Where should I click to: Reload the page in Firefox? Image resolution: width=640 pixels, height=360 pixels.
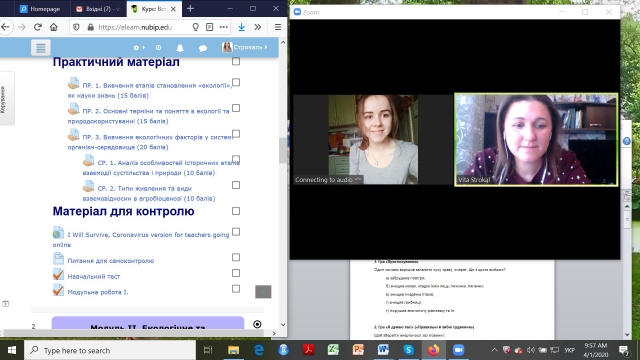tap(38, 27)
